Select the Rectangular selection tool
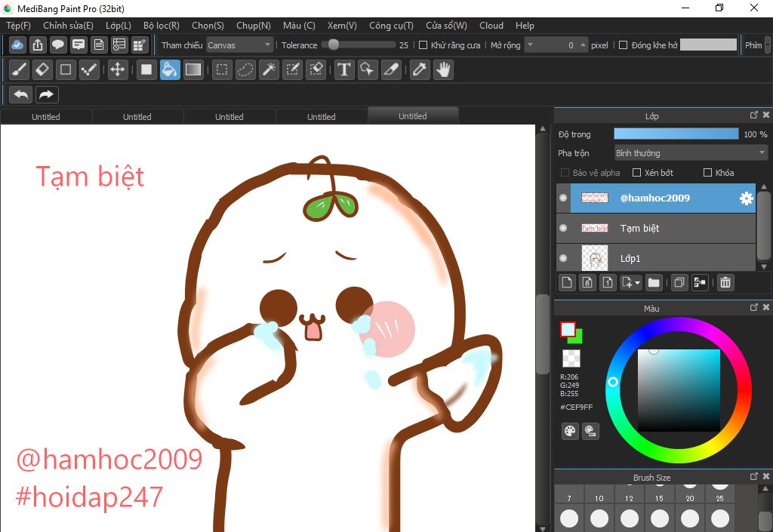The image size is (773, 532). point(222,69)
